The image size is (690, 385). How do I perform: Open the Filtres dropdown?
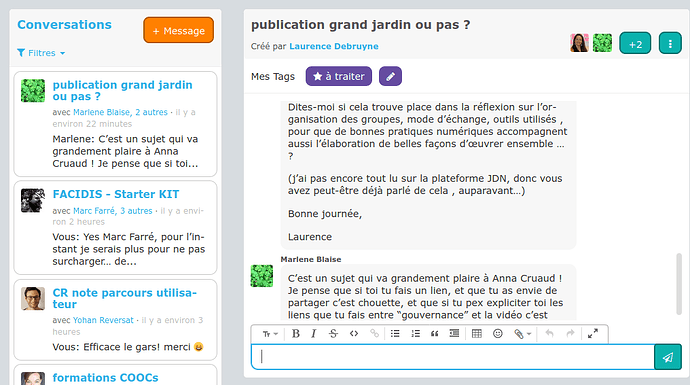pos(41,53)
